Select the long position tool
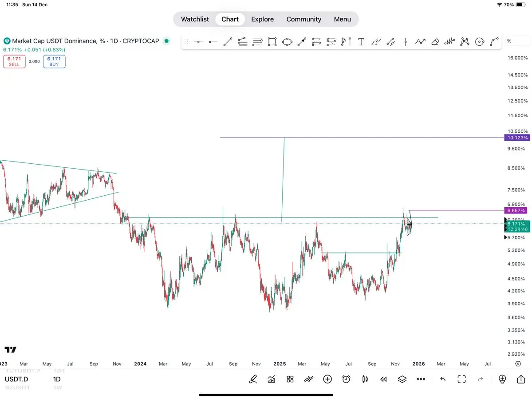Image resolution: width=532 pixels, height=399 pixels. click(x=316, y=42)
